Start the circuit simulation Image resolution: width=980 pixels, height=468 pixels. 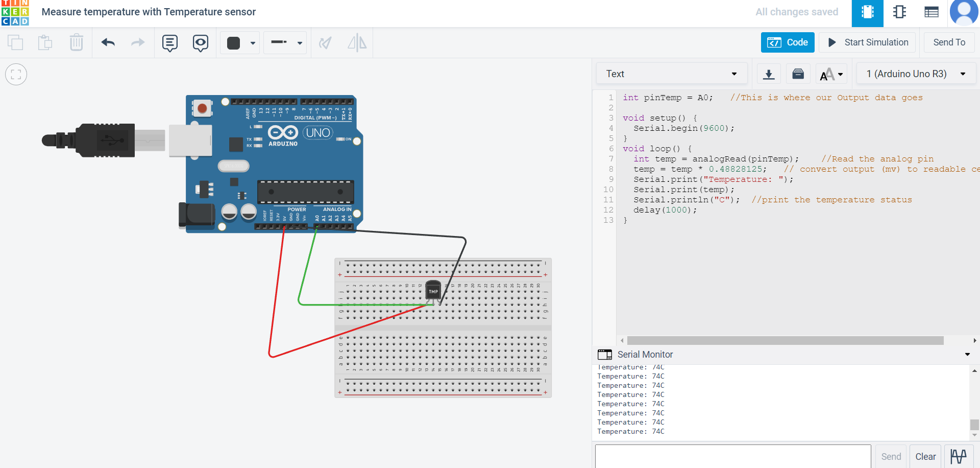[867, 42]
